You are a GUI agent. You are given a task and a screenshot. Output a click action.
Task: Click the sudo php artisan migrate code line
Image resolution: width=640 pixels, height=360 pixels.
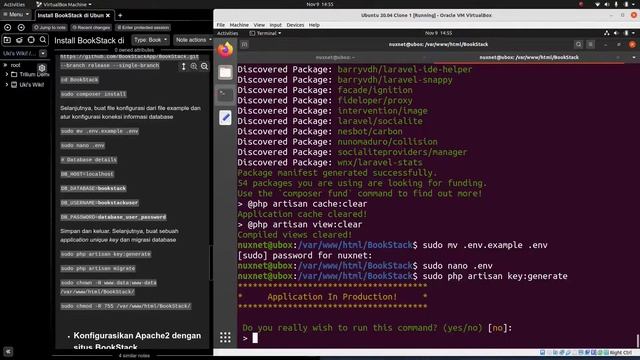(x=98, y=268)
